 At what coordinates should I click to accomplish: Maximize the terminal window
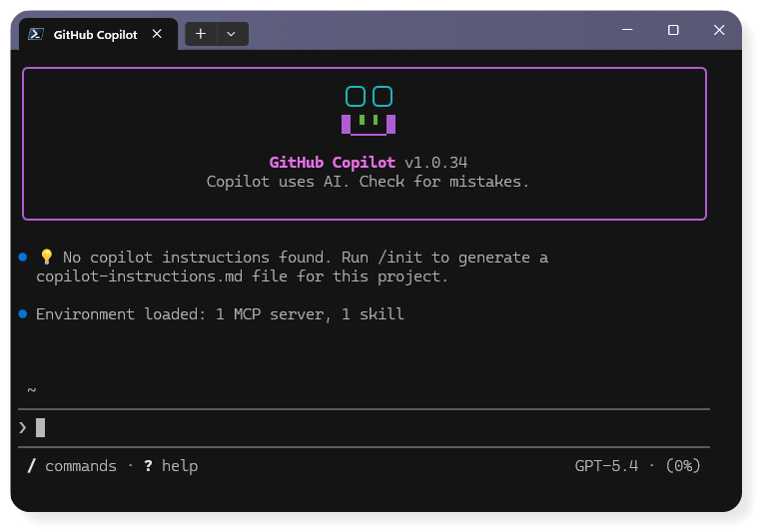click(673, 31)
